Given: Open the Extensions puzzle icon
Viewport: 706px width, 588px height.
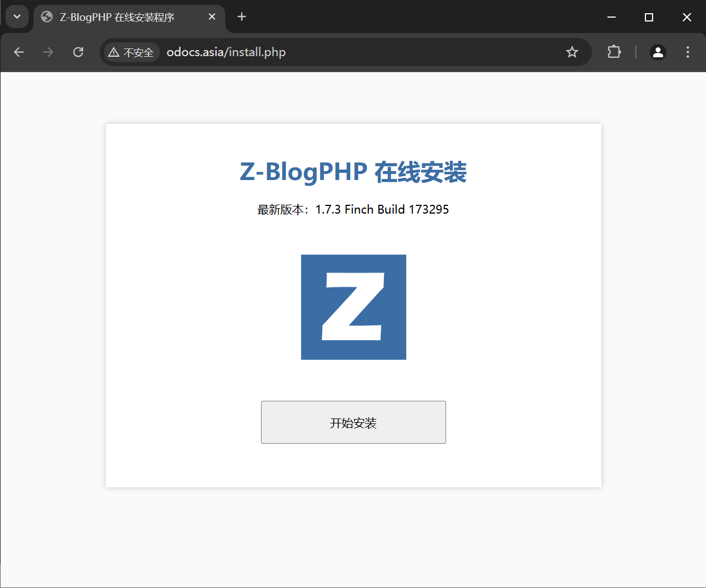Looking at the screenshot, I should [614, 52].
